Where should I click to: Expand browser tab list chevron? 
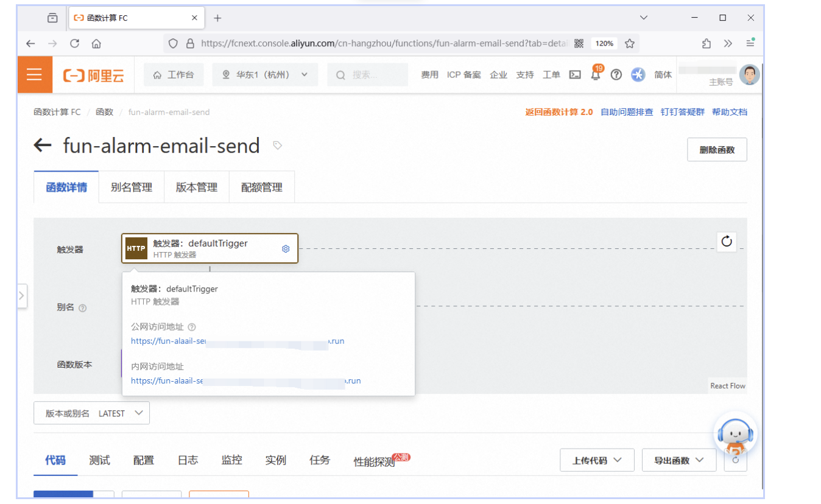(x=644, y=18)
